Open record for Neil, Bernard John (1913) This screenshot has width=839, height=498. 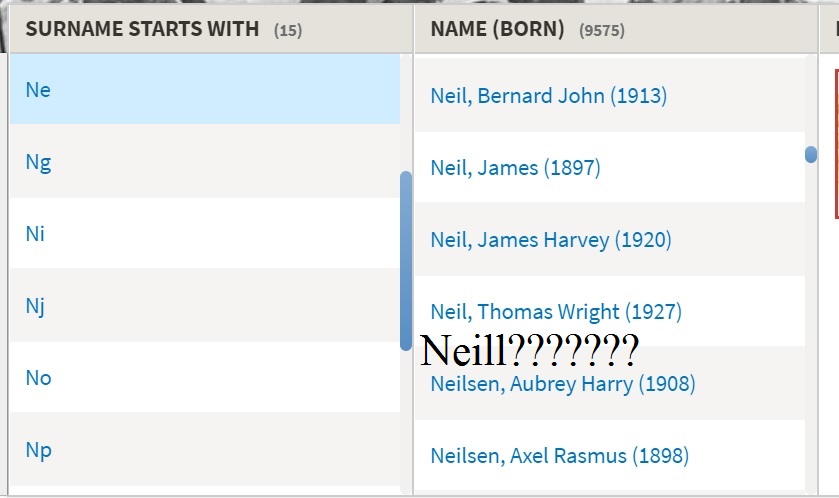548,96
